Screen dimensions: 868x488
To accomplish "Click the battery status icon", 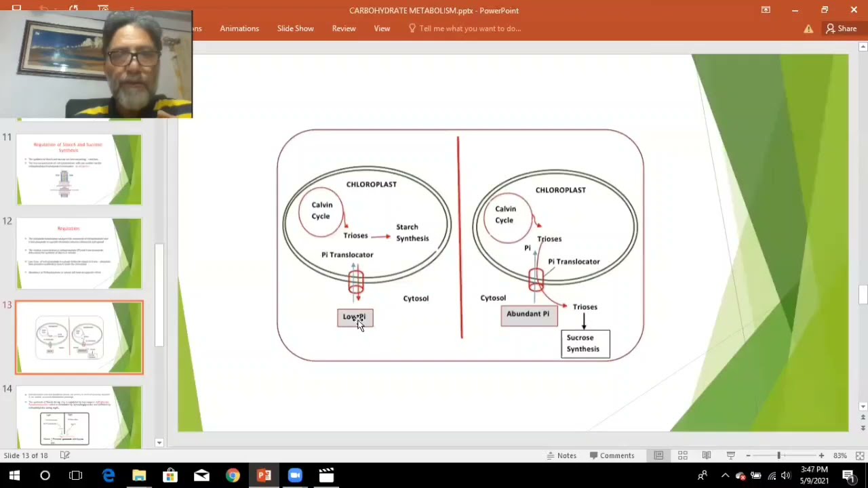I will 756,476.
